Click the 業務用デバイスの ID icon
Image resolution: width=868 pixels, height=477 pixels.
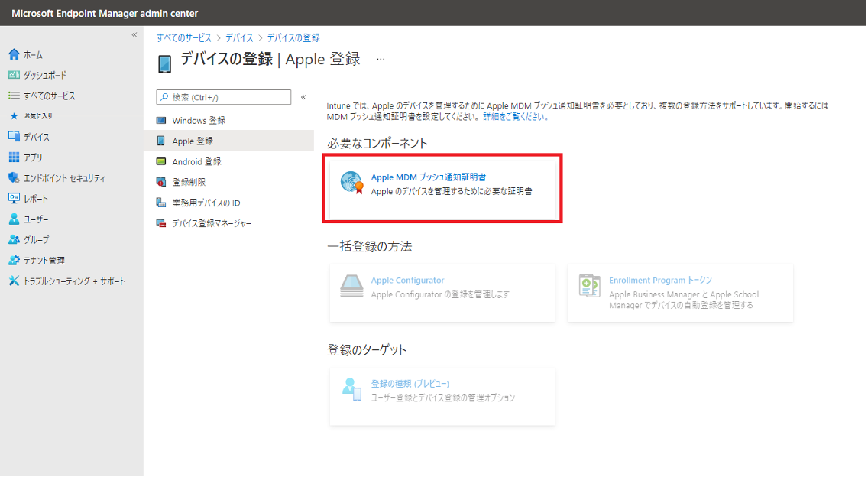[x=161, y=203]
